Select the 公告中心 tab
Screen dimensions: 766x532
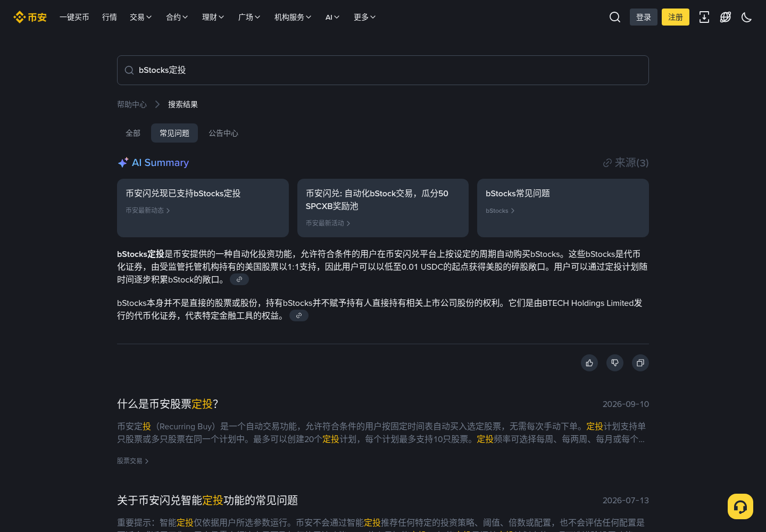[x=223, y=133]
